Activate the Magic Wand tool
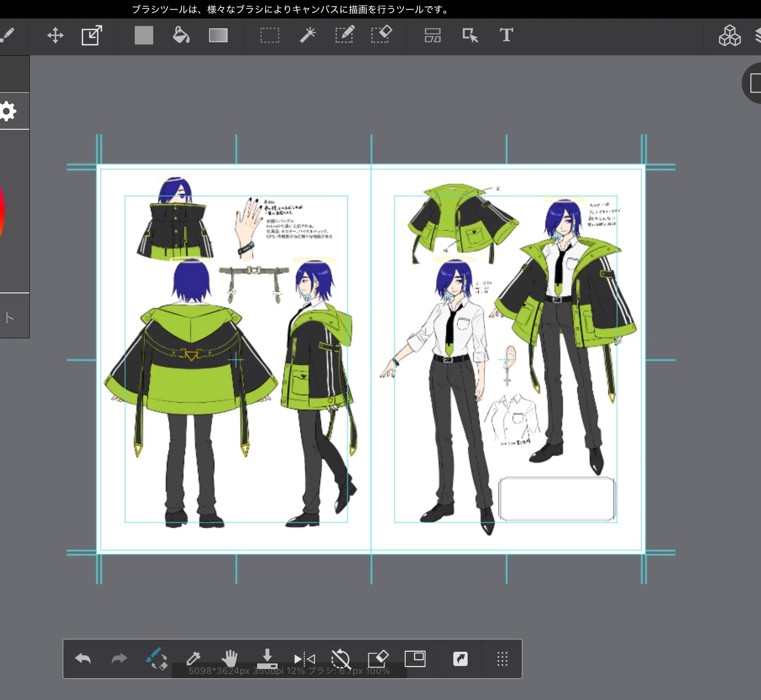This screenshot has width=761, height=700. (307, 35)
